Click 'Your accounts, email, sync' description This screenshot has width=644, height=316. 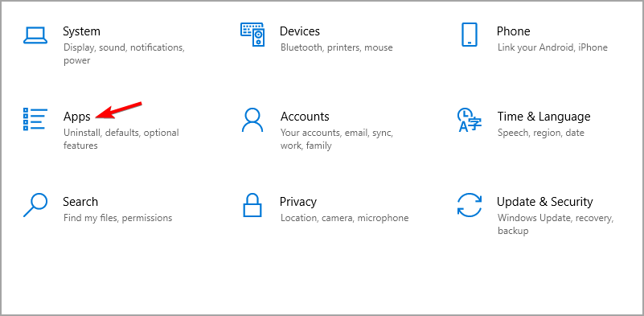click(x=337, y=139)
